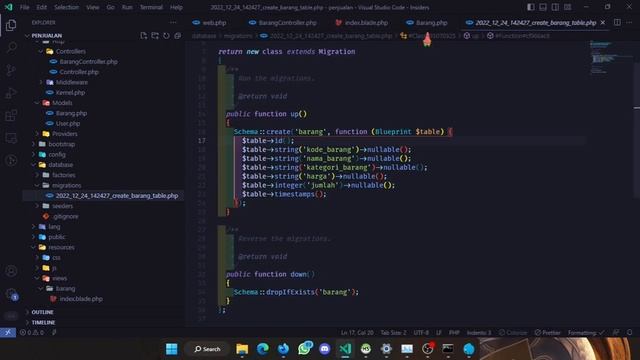Collapse the PENJUALAN project root
Image resolution: width=640 pixels, height=360 pixels.
click(x=47, y=36)
